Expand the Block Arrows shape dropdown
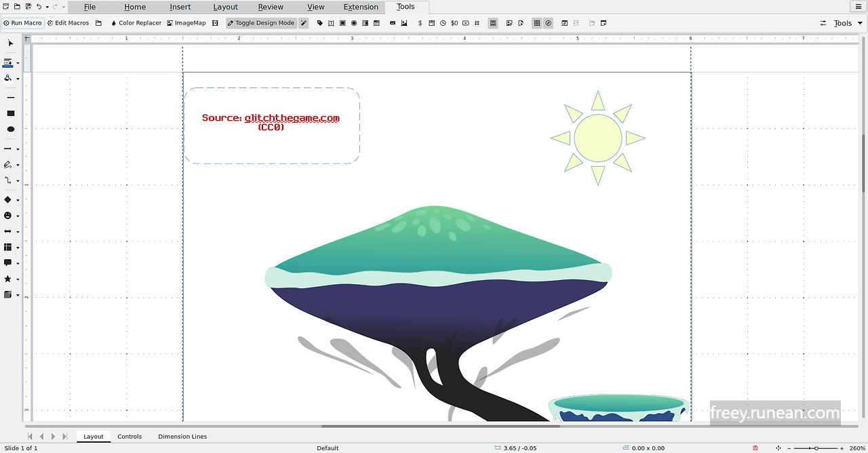The height and width of the screenshot is (453, 868). (x=19, y=231)
